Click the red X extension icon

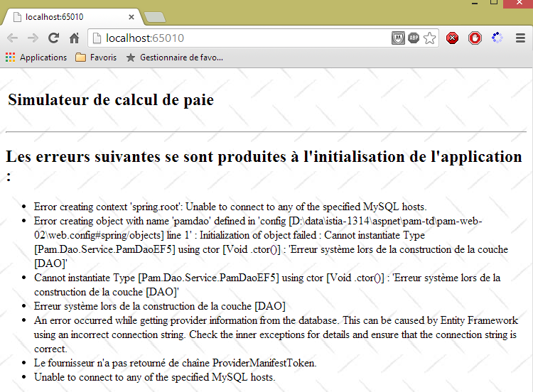(452, 38)
